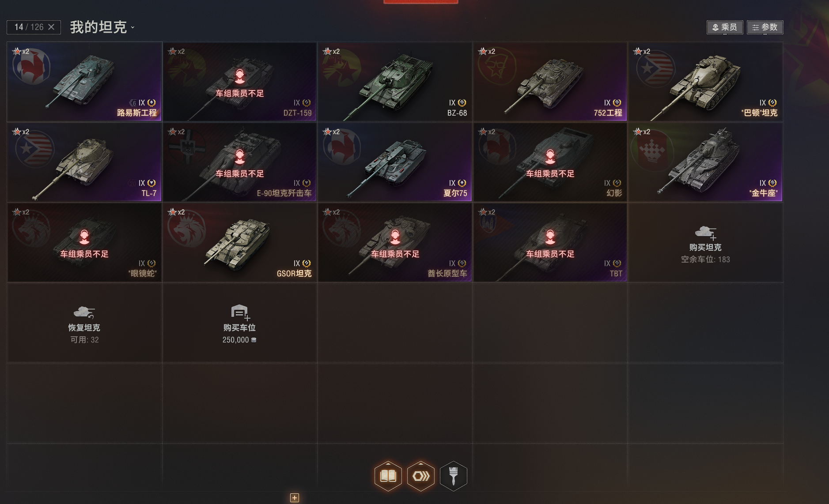Select the 路易斯工程 tank card
829x504 pixels.
[x=84, y=82]
